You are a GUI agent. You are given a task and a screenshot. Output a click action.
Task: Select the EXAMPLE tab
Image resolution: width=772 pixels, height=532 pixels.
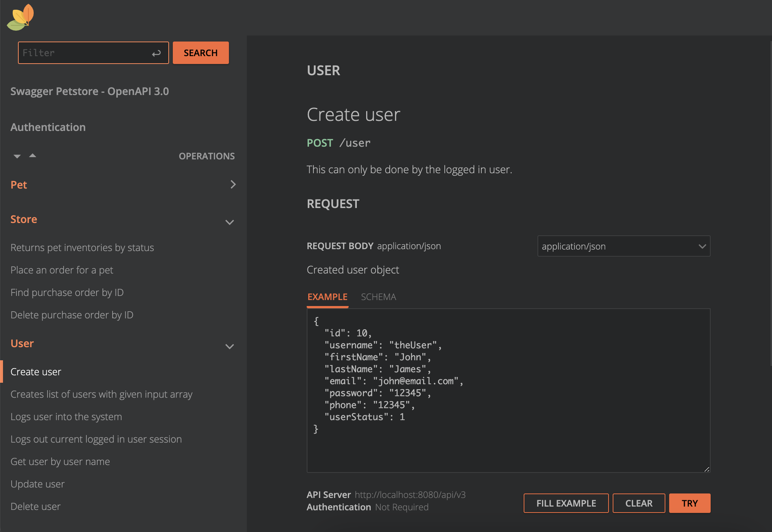327,297
